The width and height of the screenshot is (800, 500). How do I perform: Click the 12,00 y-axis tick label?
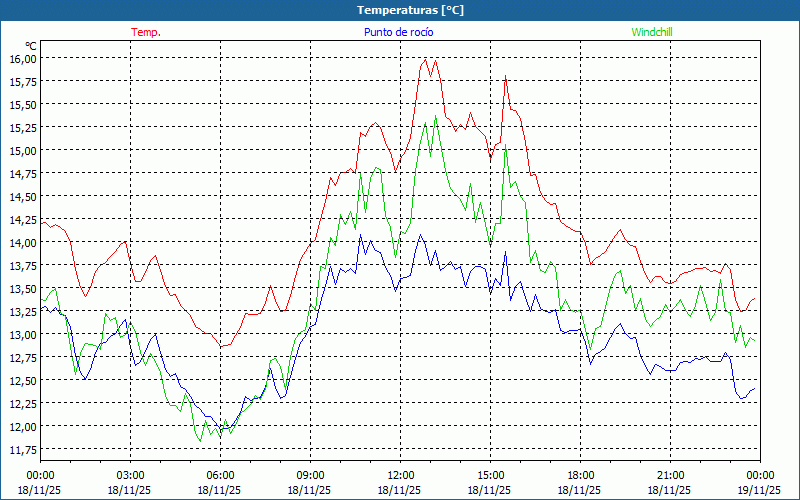[x=23, y=426]
